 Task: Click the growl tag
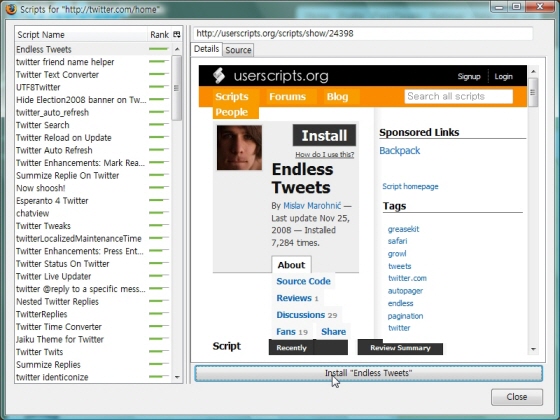pyautogui.click(x=397, y=254)
